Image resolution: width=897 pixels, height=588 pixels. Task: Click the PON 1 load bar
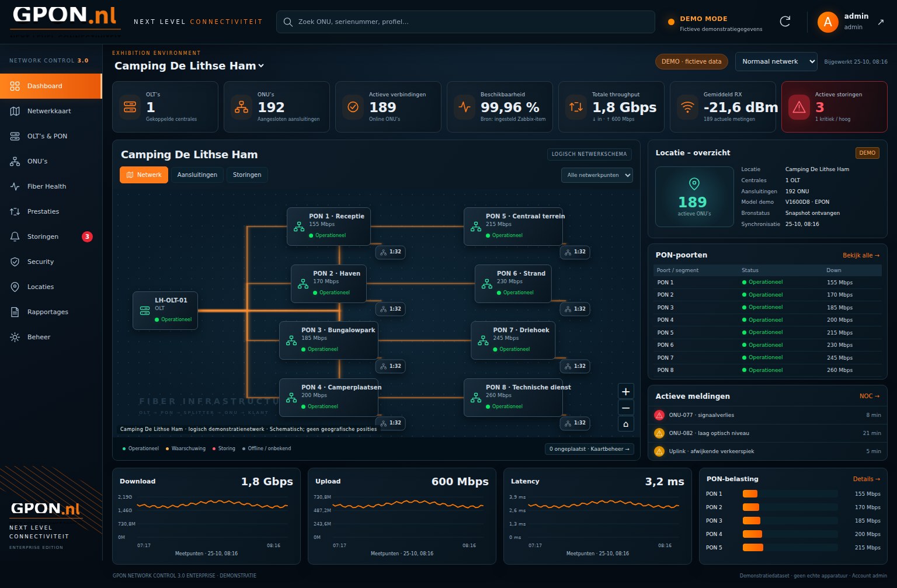(790, 494)
